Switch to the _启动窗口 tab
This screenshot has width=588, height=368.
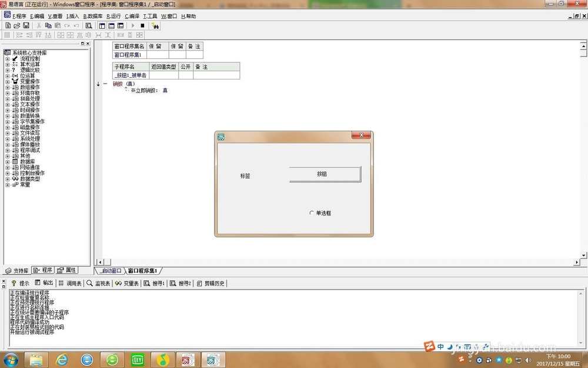tap(110, 271)
